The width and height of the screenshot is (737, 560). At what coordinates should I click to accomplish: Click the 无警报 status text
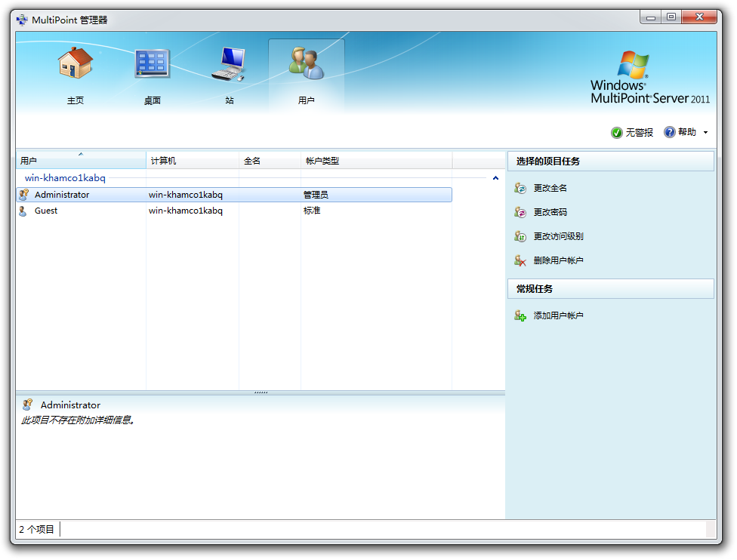click(x=640, y=133)
